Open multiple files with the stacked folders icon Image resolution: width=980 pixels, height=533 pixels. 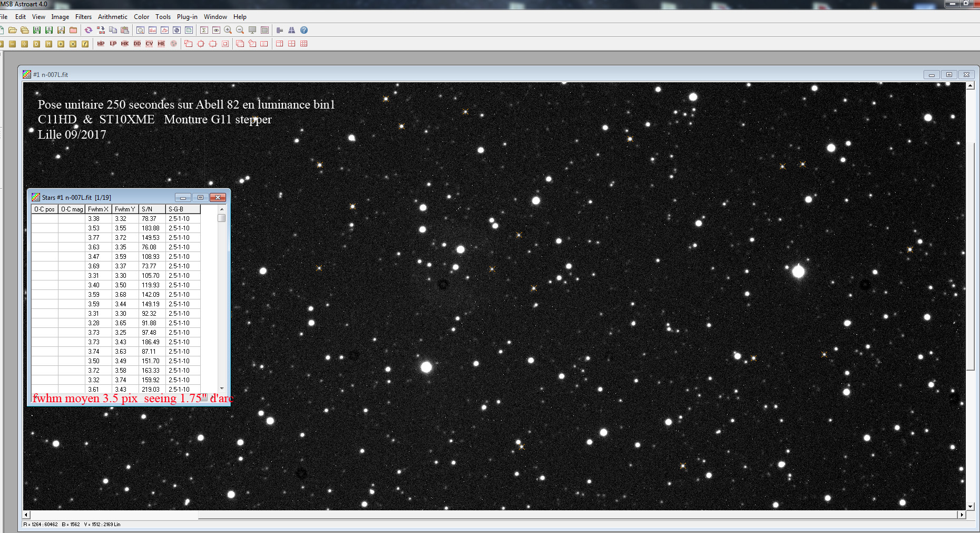tap(24, 30)
